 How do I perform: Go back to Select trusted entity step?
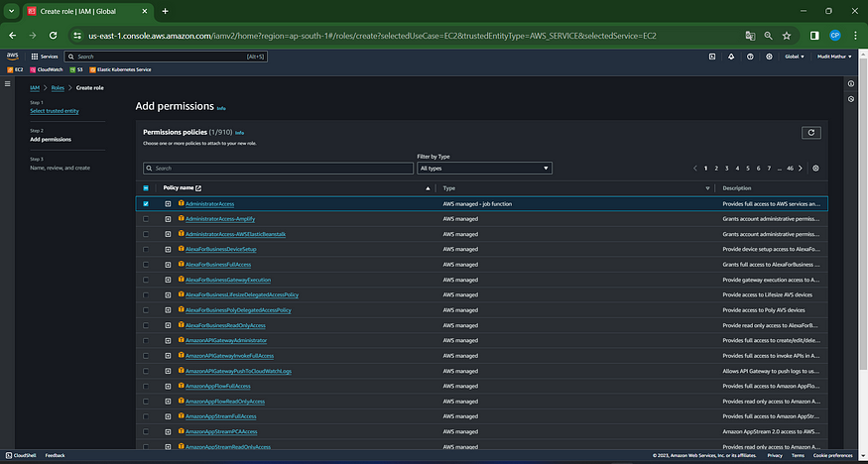[x=55, y=111]
